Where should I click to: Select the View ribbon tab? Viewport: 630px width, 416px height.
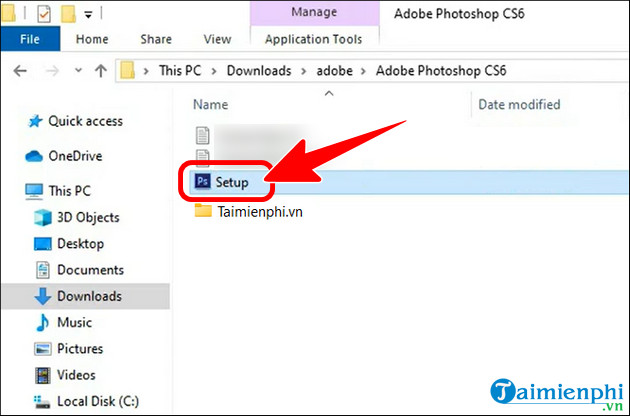pyautogui.click(x=217, y=39)
